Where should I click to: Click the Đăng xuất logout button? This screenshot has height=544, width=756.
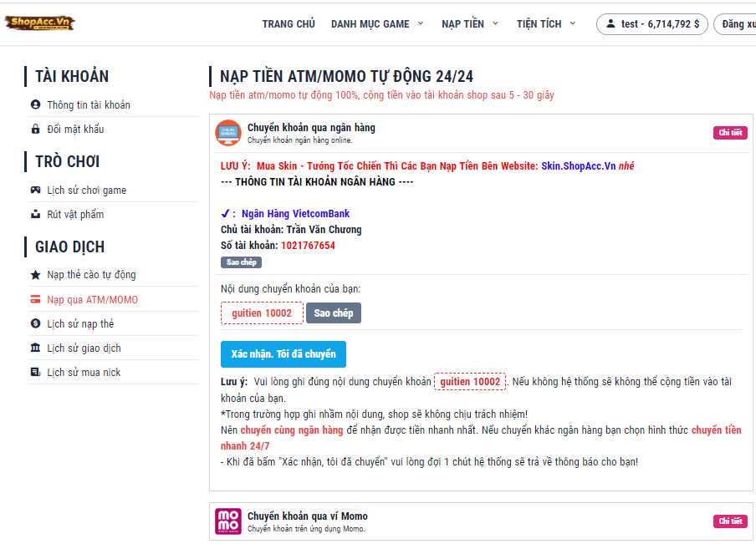(x=735, y=24)
